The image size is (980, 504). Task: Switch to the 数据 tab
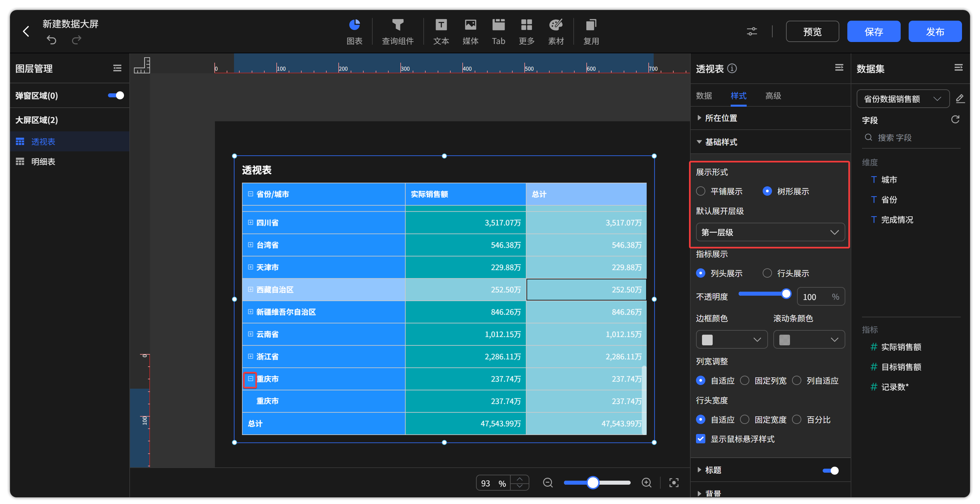pos(704,95)
